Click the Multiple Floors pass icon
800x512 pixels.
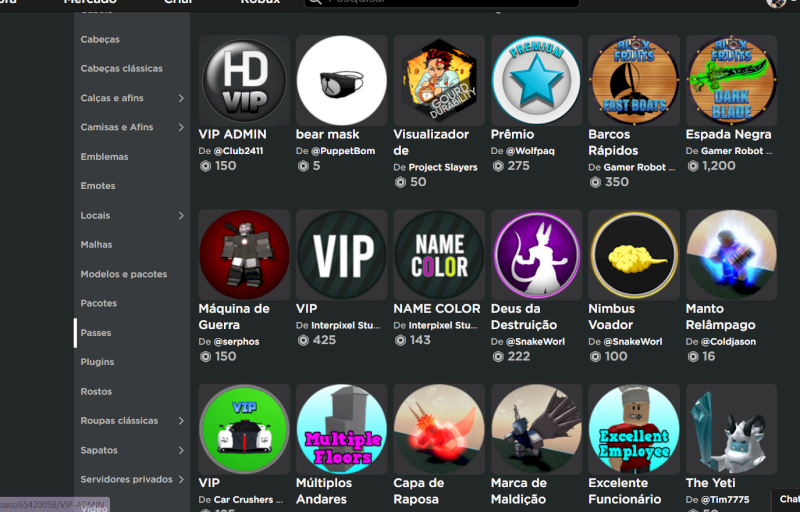[x=342, y=429]
